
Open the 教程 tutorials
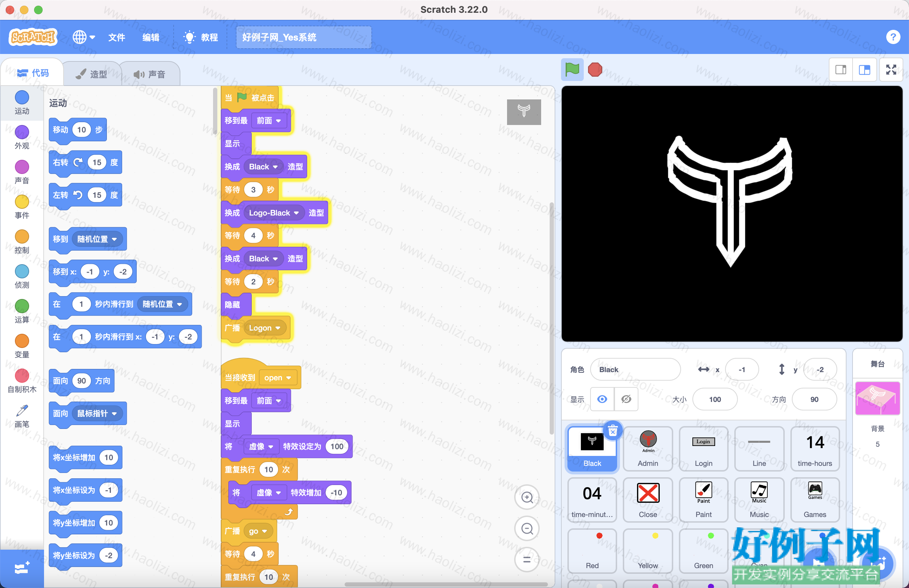pyautogui.click(x=201, y=37)
